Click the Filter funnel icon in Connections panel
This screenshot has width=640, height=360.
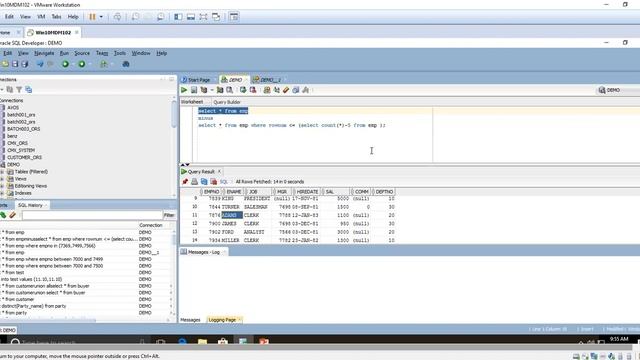click(x=19, y=89)
